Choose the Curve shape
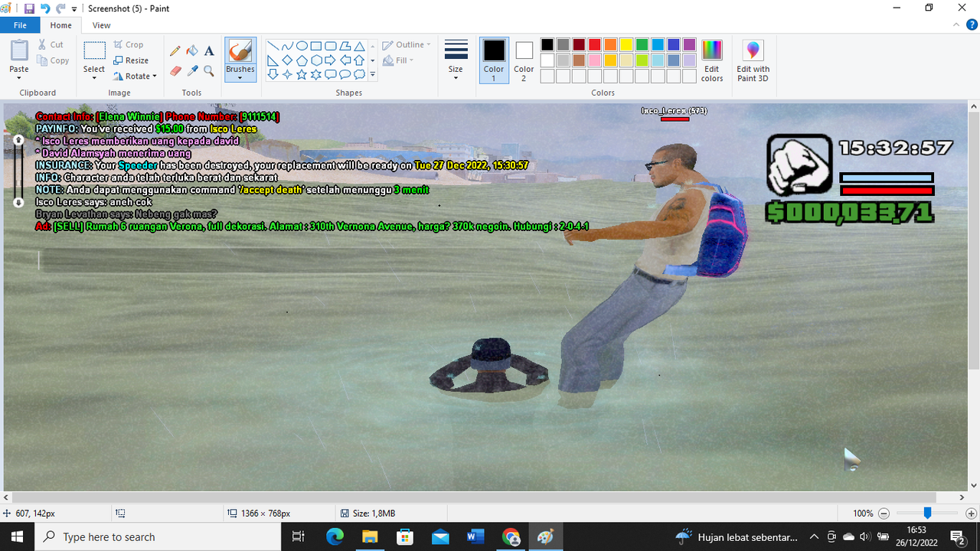The width and height of the screenshot is (980, 551). coord(287,46)
